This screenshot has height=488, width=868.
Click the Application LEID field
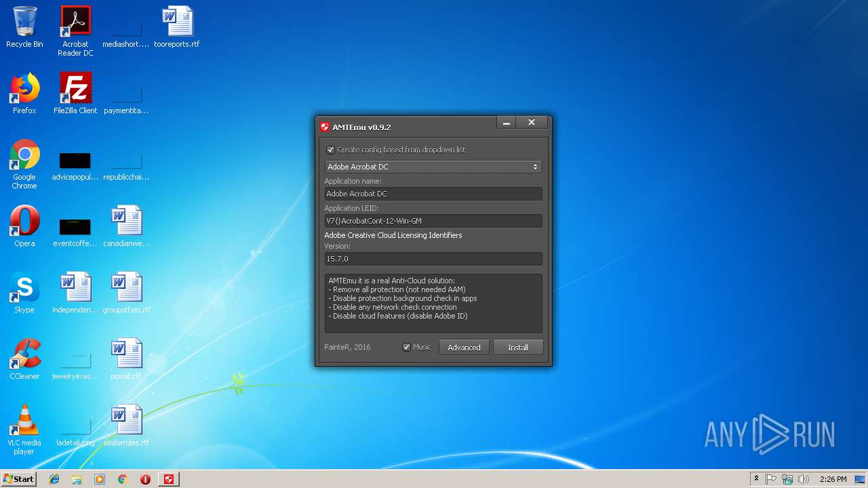click(x=433, y=221)
